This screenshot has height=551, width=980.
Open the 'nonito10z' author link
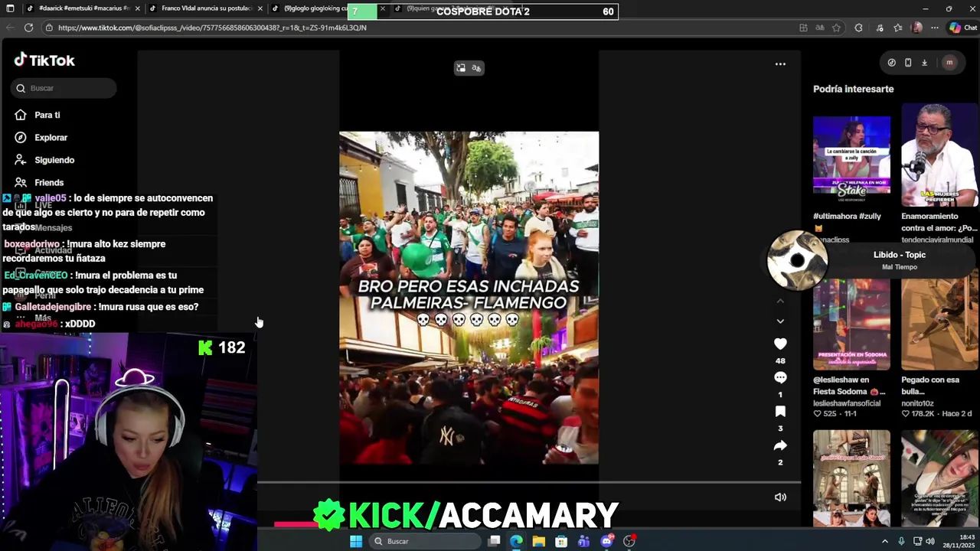(x=917, y=403)
